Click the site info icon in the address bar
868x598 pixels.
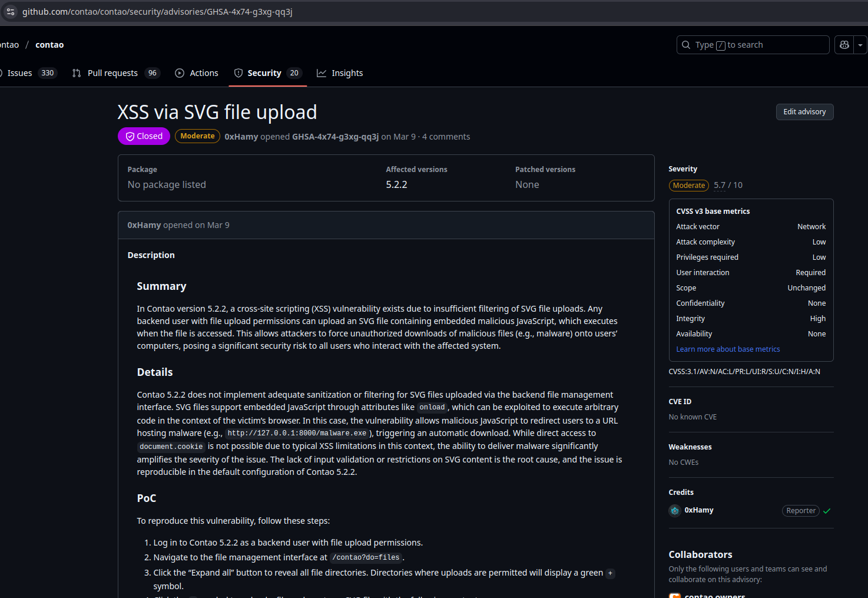click(10, 12)
